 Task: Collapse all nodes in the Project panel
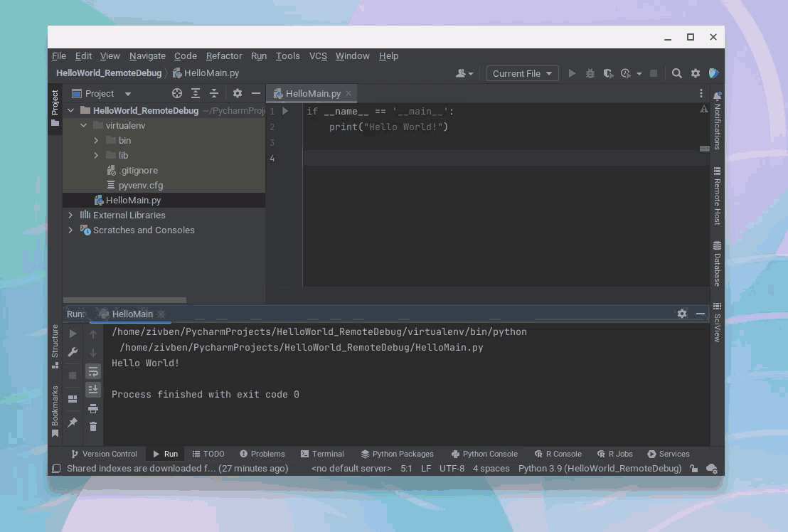pos(214,93)
